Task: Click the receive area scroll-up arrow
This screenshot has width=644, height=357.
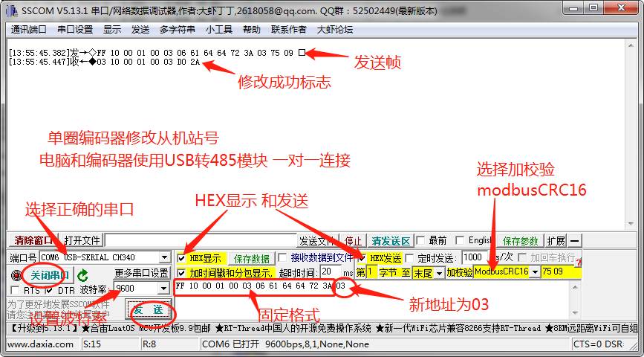Action: [x=631, y=45]
